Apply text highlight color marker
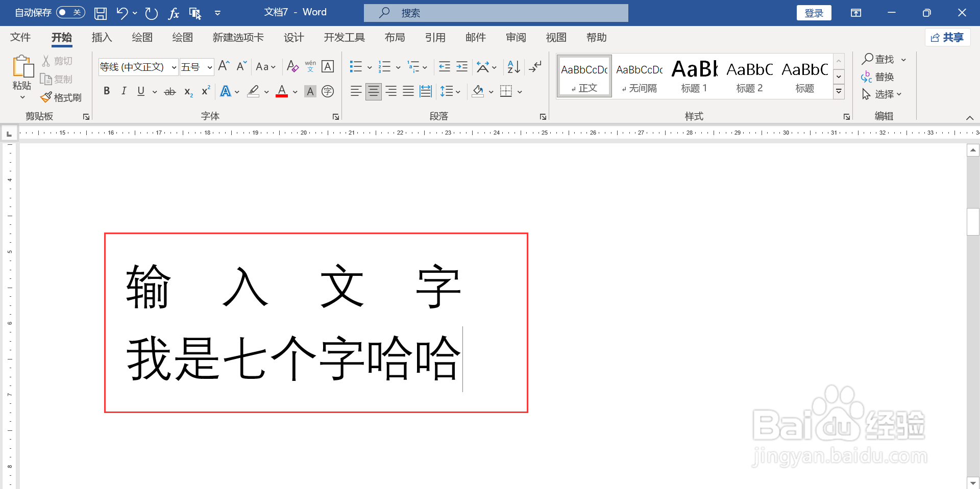The width and height of the screenshot is (980, 489). click(253, 91)
